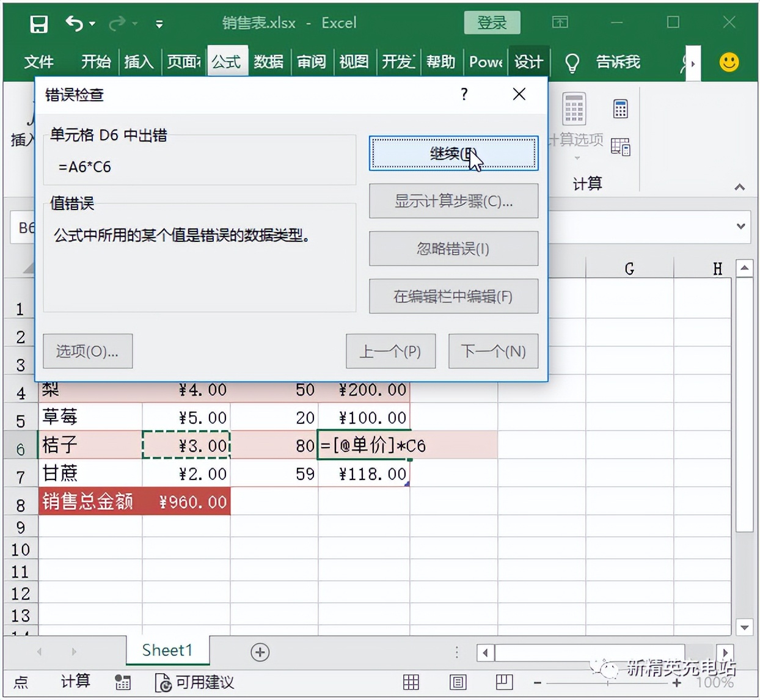The width and height of the screenshot is (760, 700).
Task: Switch to the 公式 ribbon tab
Action: click(x=227, y=62)
